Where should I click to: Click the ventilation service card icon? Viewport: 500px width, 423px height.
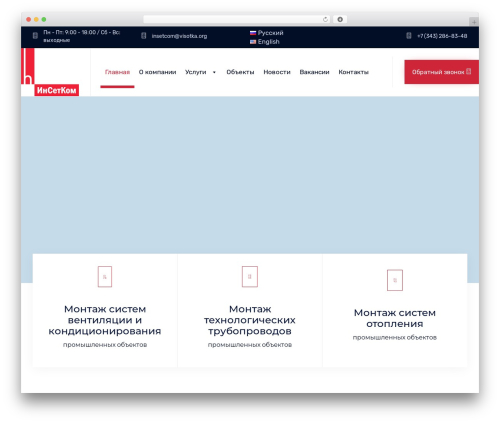(105, 276)
